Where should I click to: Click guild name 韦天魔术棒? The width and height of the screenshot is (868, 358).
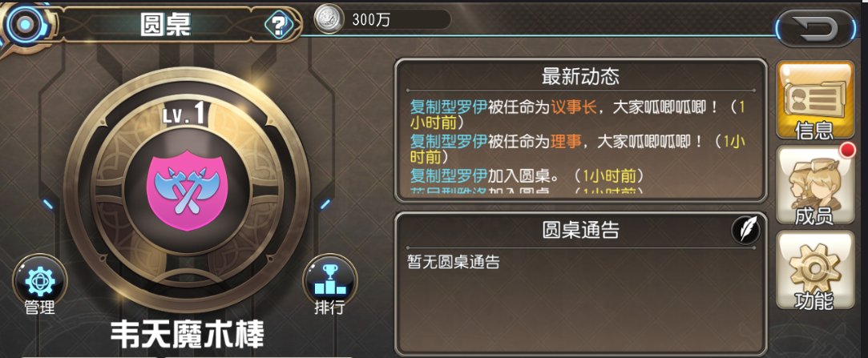(x=187, y=336)
